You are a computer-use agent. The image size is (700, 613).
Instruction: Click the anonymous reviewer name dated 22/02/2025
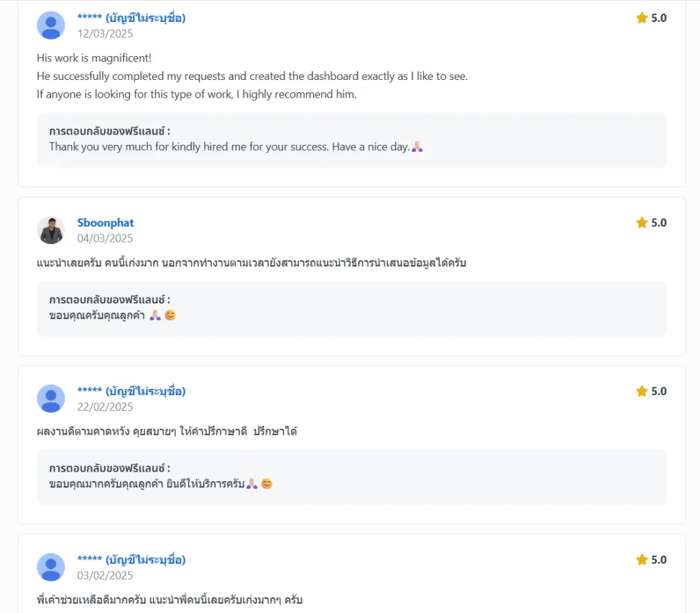pyautogui.click(x=131, y=392)
